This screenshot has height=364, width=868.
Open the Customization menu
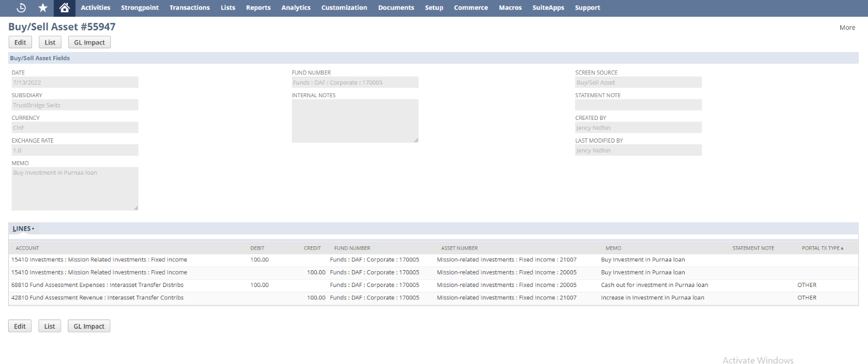[x=344, y=8]
